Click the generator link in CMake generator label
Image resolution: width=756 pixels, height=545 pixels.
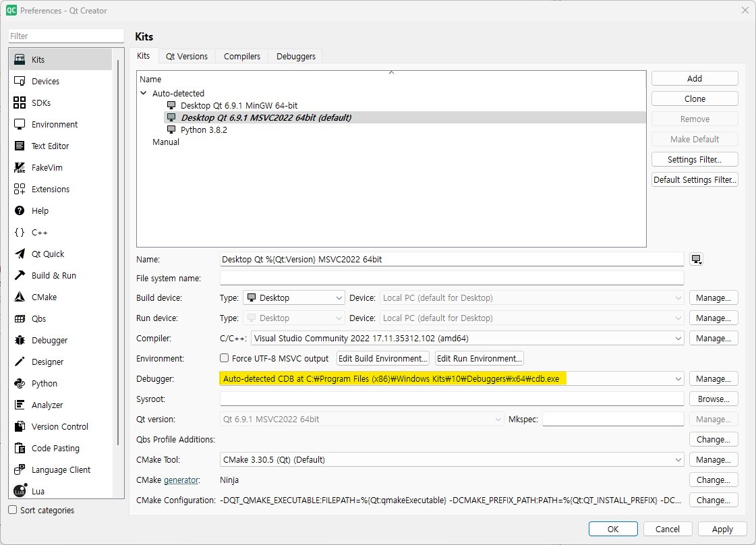[181, 480]
